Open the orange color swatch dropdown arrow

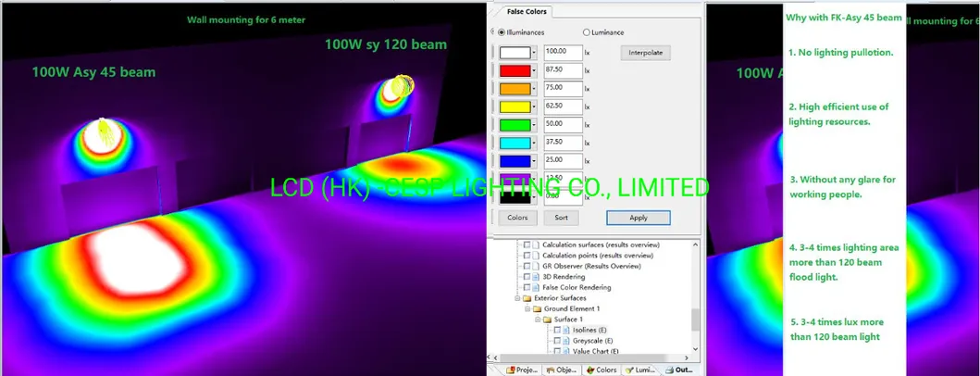(x=534, y=89)
